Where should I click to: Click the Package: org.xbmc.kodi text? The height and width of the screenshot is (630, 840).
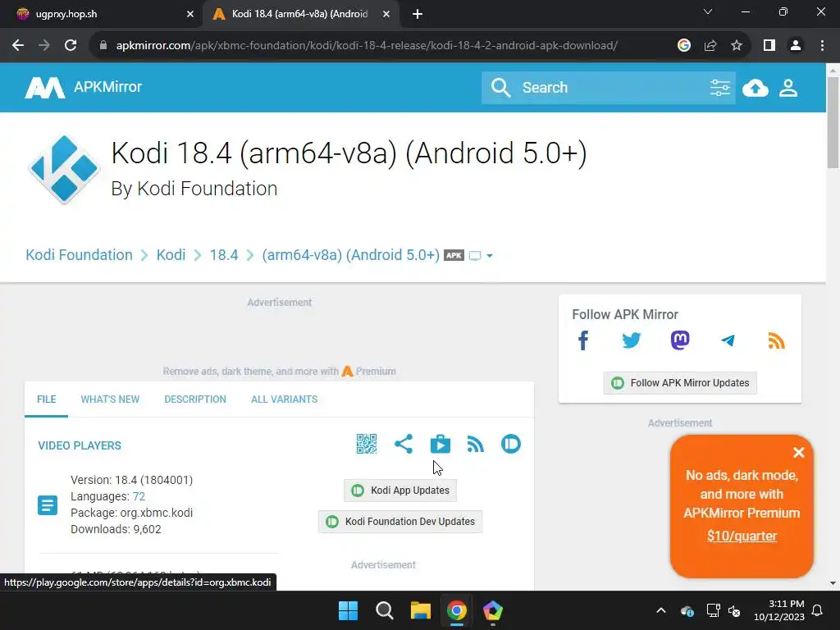(x=132, y=513)
